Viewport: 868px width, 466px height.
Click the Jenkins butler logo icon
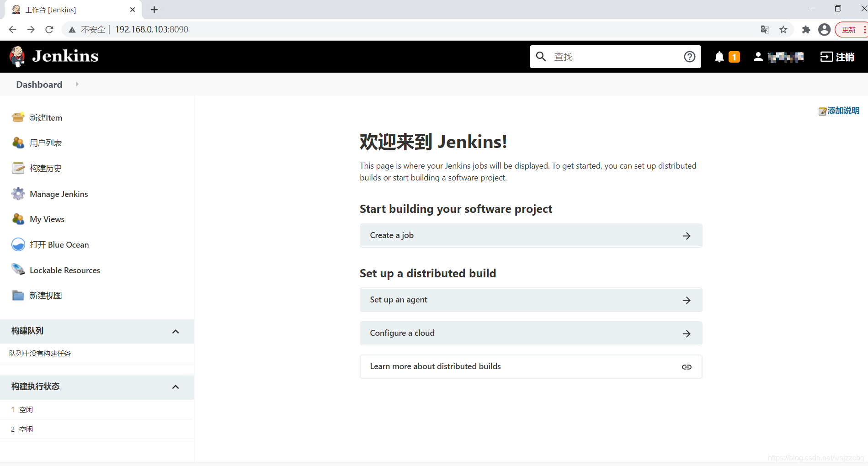[17, 57]
